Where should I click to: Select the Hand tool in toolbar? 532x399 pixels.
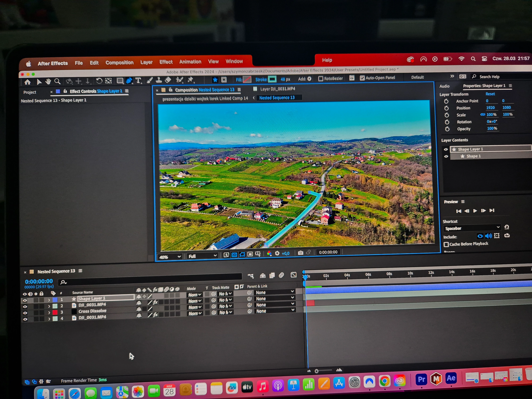[48, 82]
